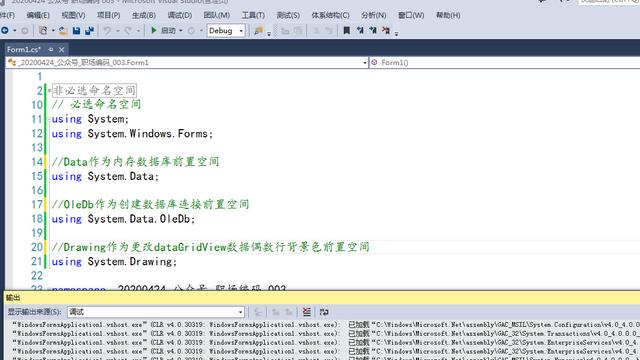Open the 调试(D) menu
640x360 pixels.
point(180,15)
